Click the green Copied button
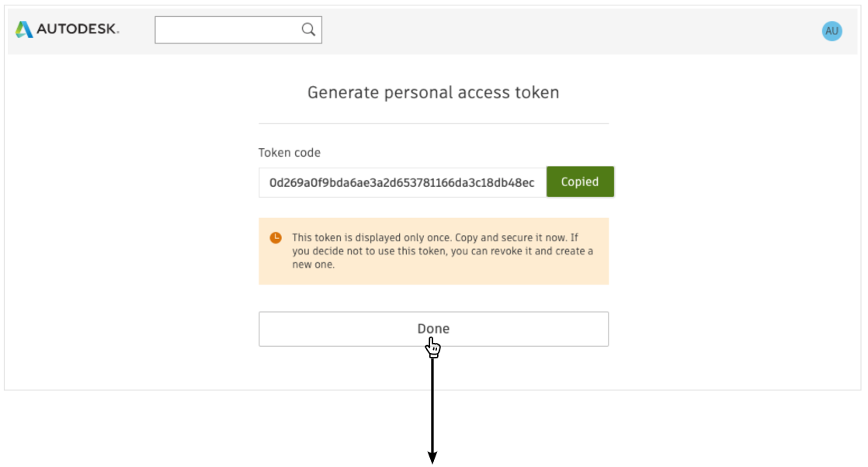Screen dimensions: 868x467 pyautogui.click(x=580, y=182)
